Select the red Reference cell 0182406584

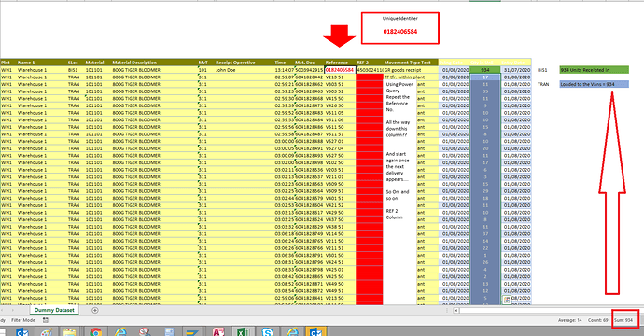click(x=340, y=70)
